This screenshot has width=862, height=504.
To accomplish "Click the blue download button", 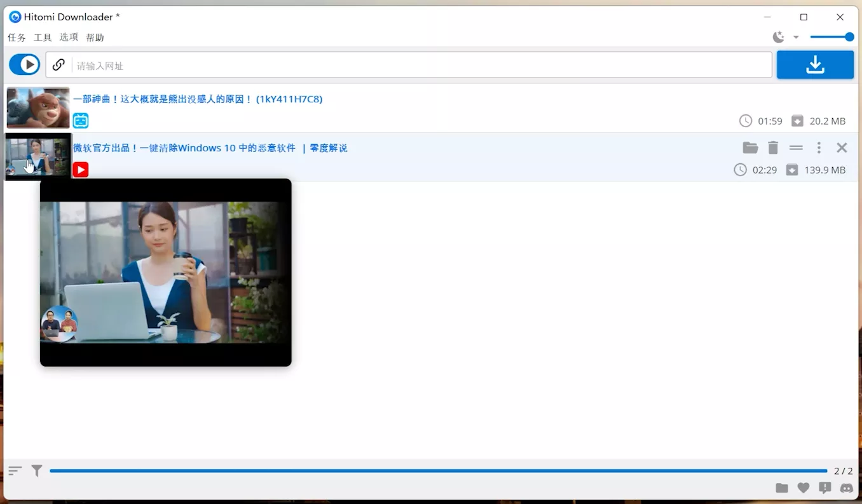I will (x=815, y=65).
